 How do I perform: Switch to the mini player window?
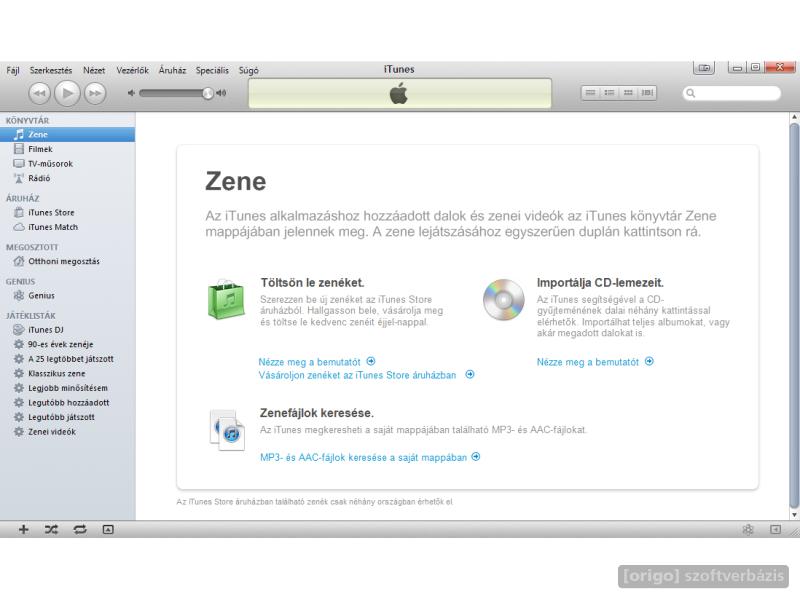click(x=704, y=68)
